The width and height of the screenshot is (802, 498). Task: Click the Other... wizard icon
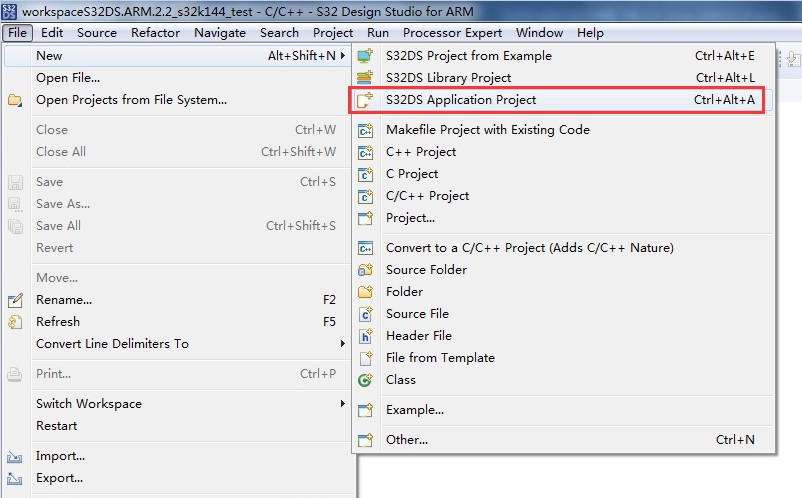click(365, 440)
